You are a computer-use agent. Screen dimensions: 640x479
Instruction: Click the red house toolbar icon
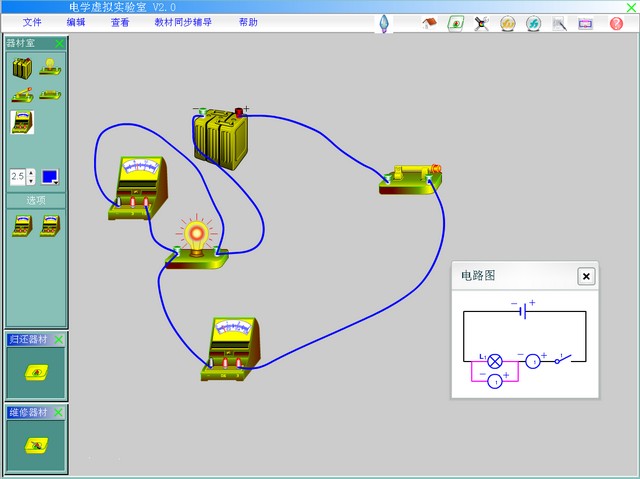point(430,23)
